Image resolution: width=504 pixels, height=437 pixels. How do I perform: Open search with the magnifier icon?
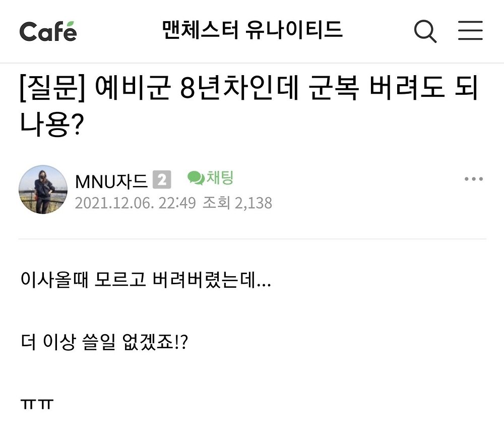(x=425, y=31)
